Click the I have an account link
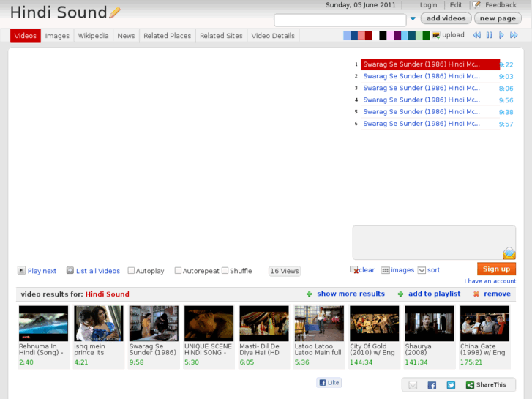Viewport: 532px width, 399px height. [490, 281]
